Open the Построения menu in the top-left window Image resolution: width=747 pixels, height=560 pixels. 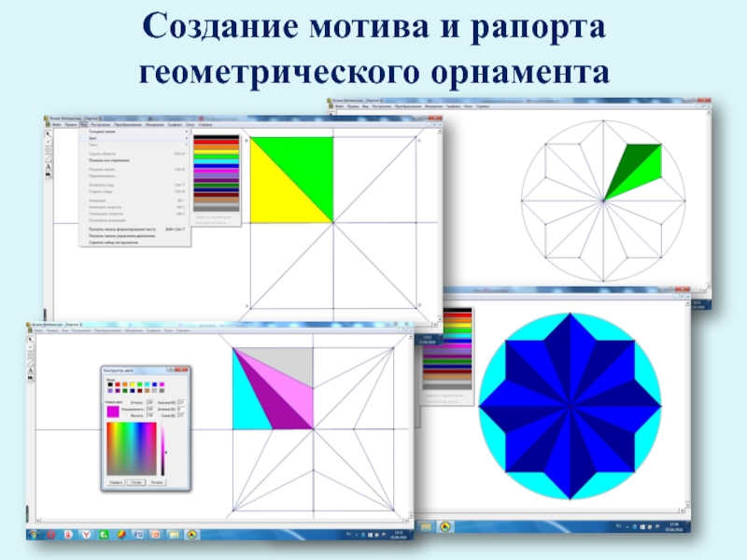point(100,125)
